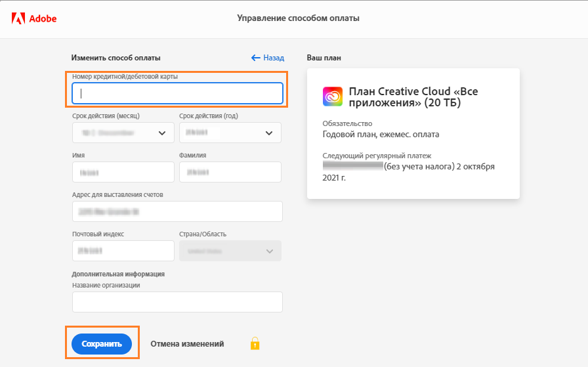Go back via the Назад arrow link
The width and height of the screenshot is (588, 367).
tap(268, 58)
